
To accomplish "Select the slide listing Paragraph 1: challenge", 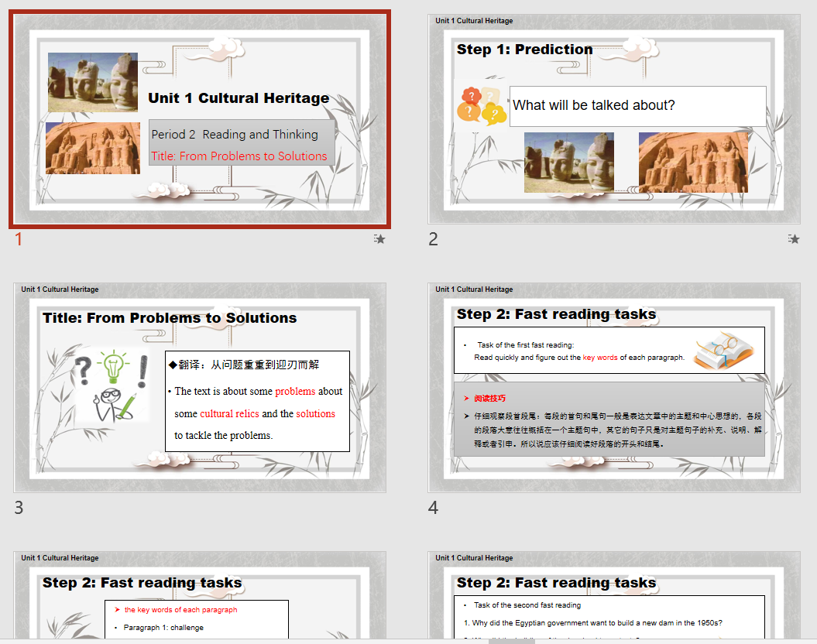I will pos(200,596).
